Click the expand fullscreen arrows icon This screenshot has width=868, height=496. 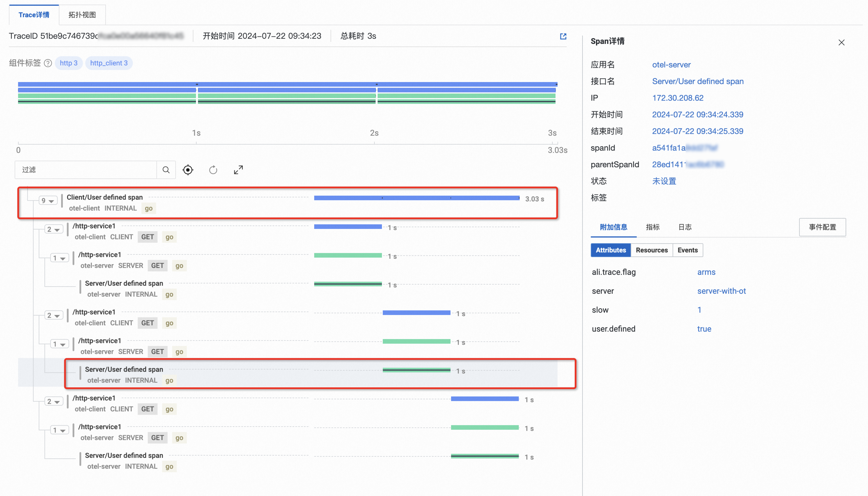(x=238, y=170)
